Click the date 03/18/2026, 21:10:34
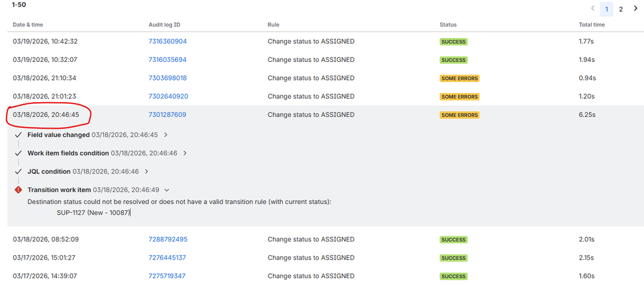 point(45,78)
